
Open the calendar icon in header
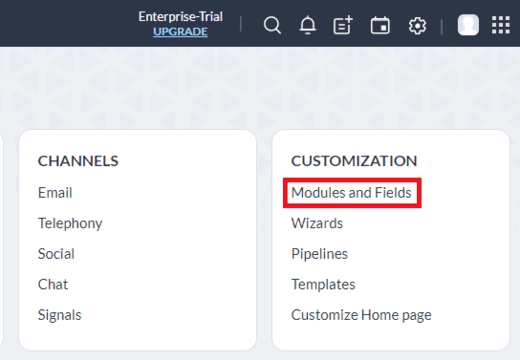click(380, 25)
